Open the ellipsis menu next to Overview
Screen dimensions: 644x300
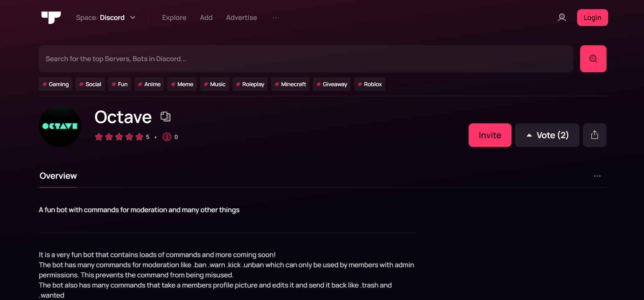[597, 176]
